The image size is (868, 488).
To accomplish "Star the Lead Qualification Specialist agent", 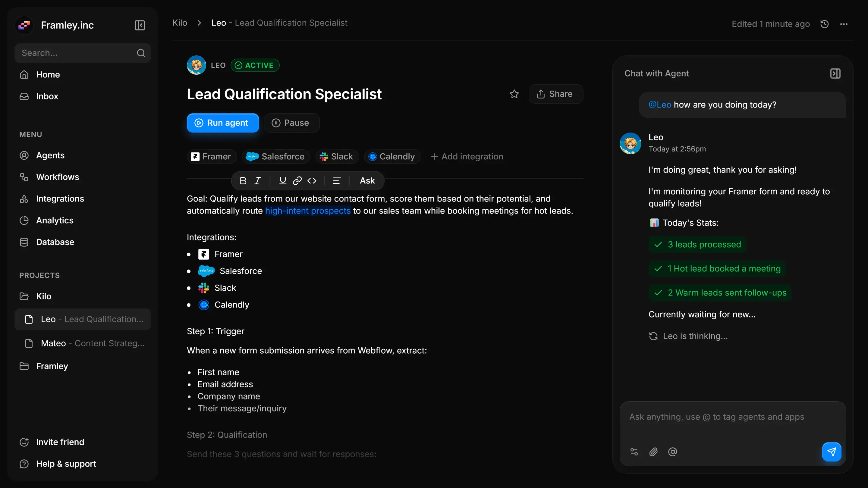I will (x=514, y=94).
